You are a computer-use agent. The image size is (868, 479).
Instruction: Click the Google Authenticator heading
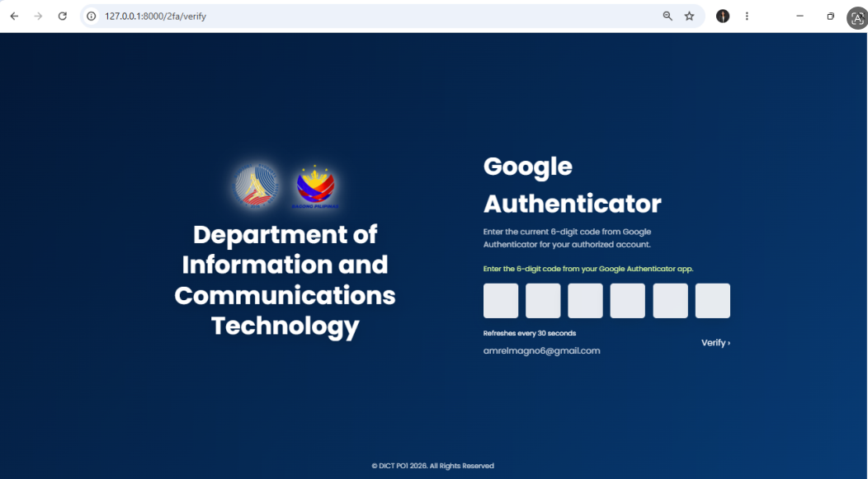[573, 185]
